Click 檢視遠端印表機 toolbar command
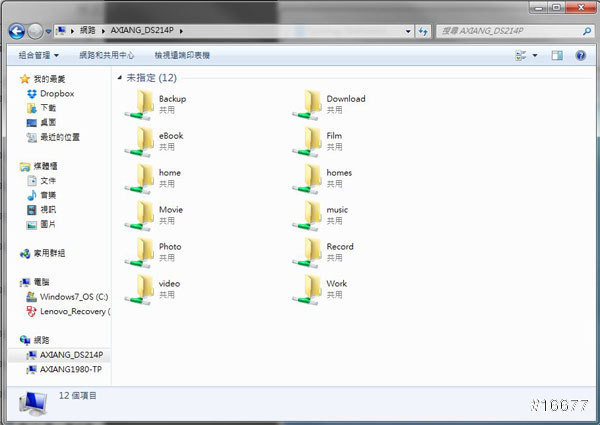The height and width of the screenshot is (425, 600). 182,55
